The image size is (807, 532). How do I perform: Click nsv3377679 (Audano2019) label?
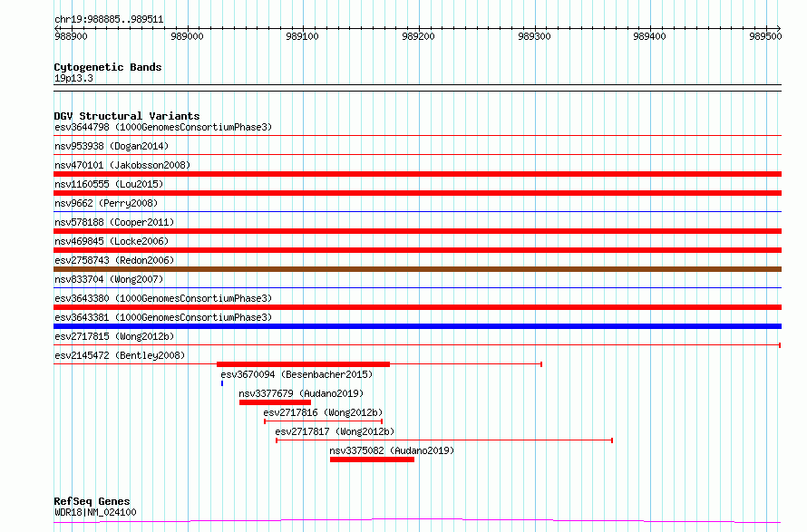click(301, 393)
